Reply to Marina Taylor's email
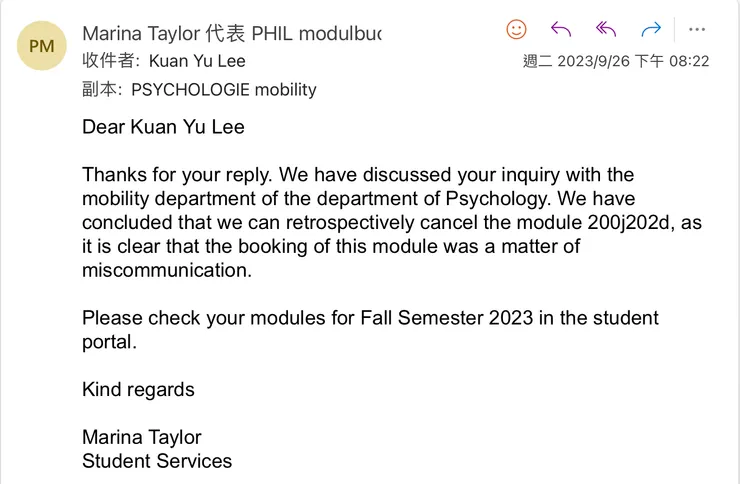740x484 pixels. coord(561,30)
